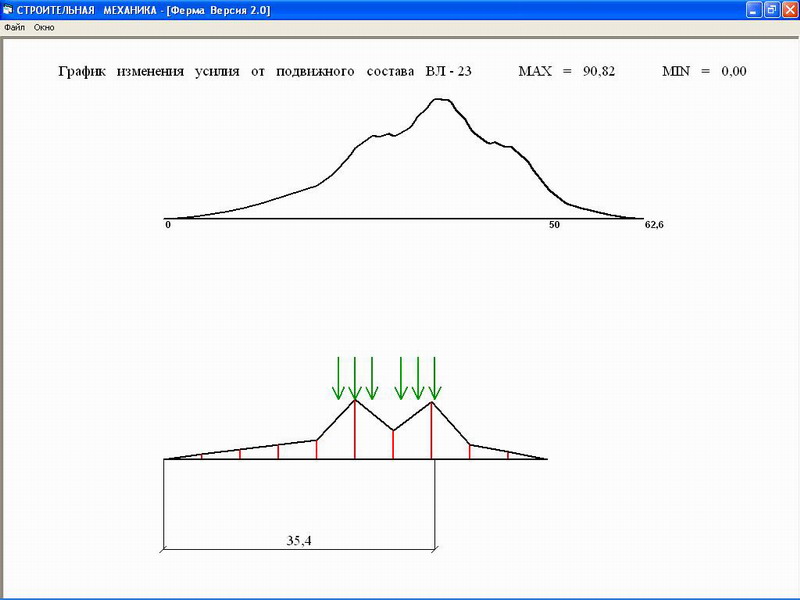Image resolution: width=800 pixels, height=600 pixels.
Task: Click the MIN value 0,00
Action: (734, 71)
